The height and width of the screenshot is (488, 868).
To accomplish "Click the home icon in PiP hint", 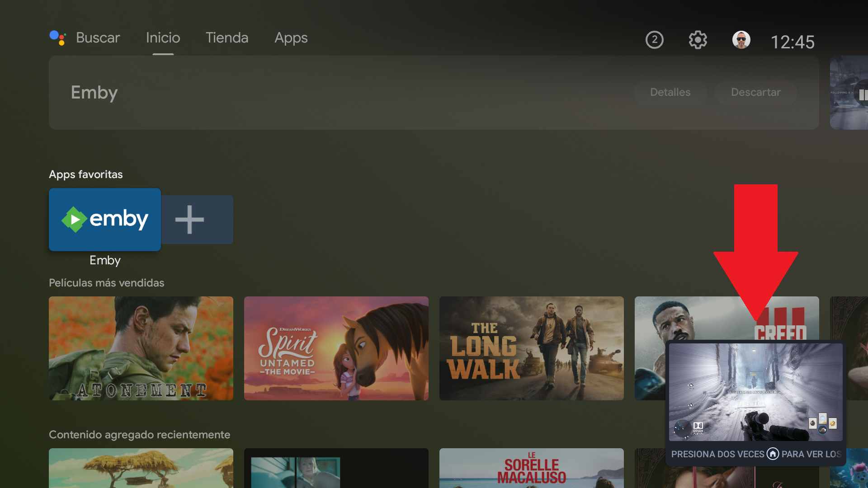I will click(773, 454).
